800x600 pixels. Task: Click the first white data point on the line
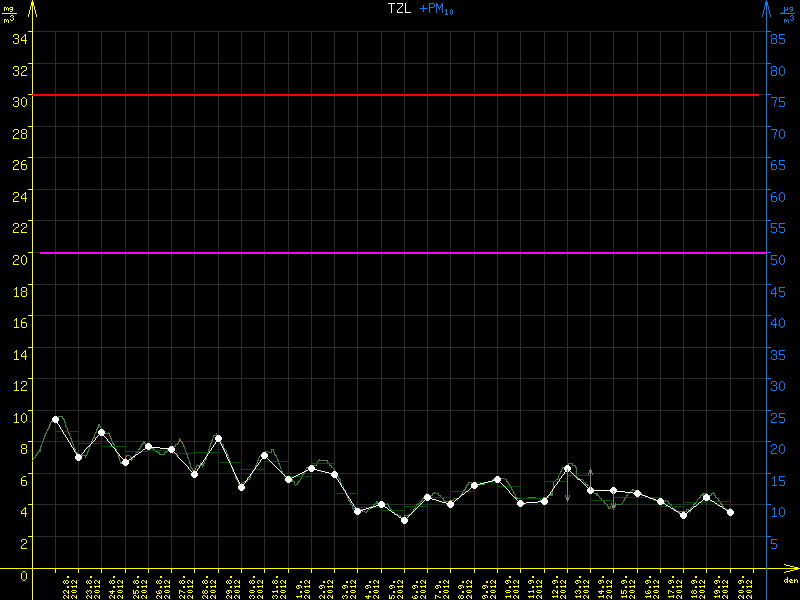[x=55, y=419]
